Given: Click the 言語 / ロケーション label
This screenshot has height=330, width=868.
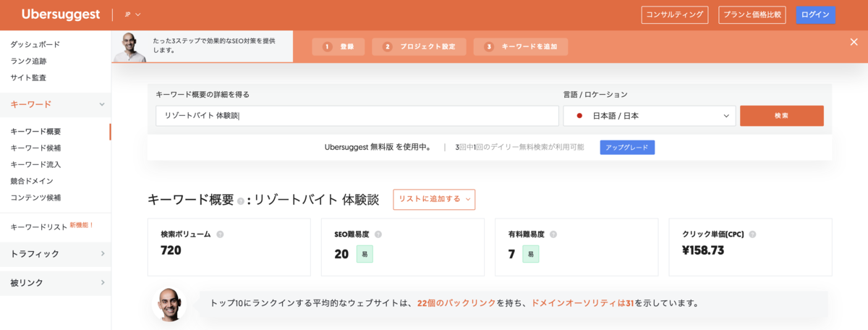Looking at the screenshot, I should (595, 95).
